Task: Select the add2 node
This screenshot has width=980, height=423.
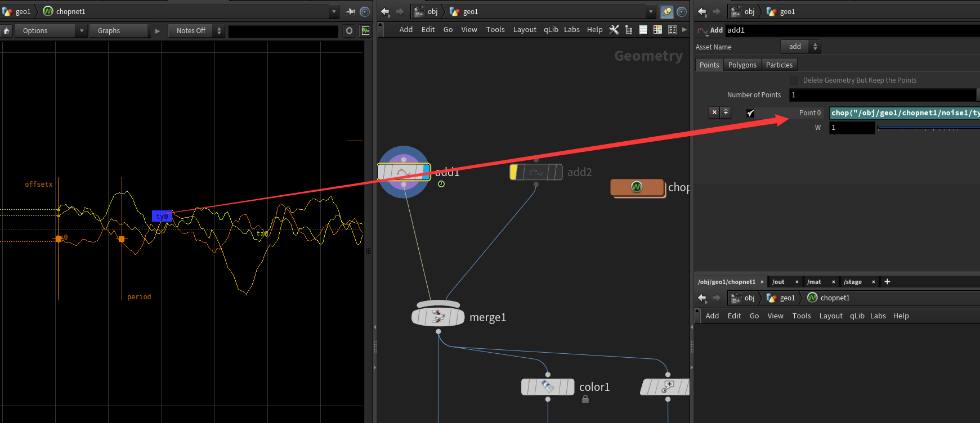Action: click(x=536, y=172)
